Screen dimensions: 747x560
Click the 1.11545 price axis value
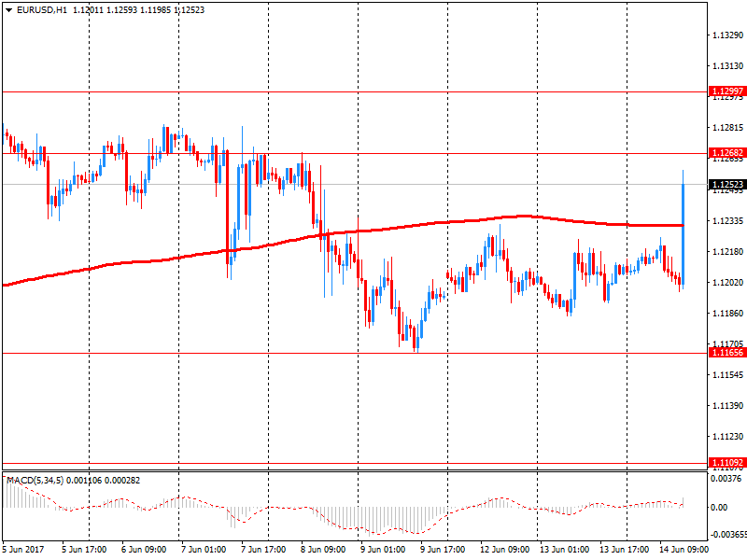click(x=727, y=375)
